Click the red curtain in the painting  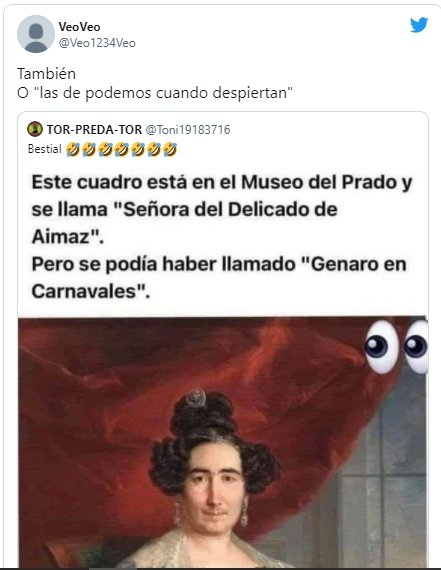[x=109, y=382]
